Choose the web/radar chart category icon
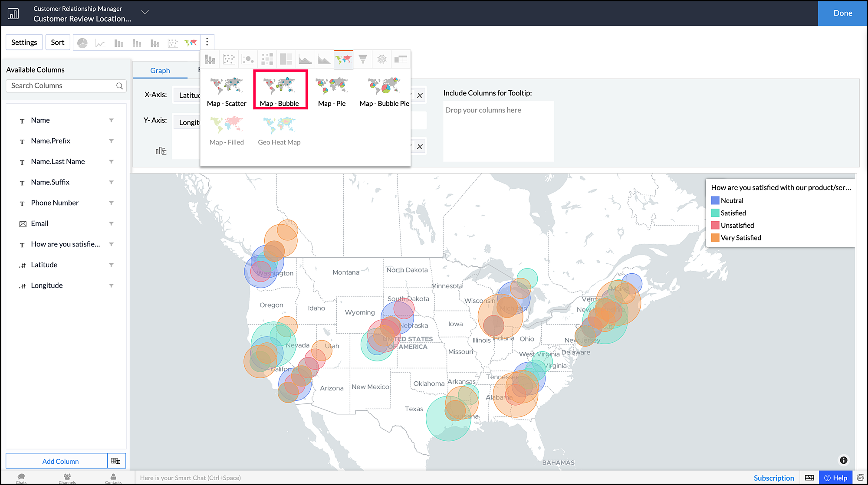 pos(381,59)
